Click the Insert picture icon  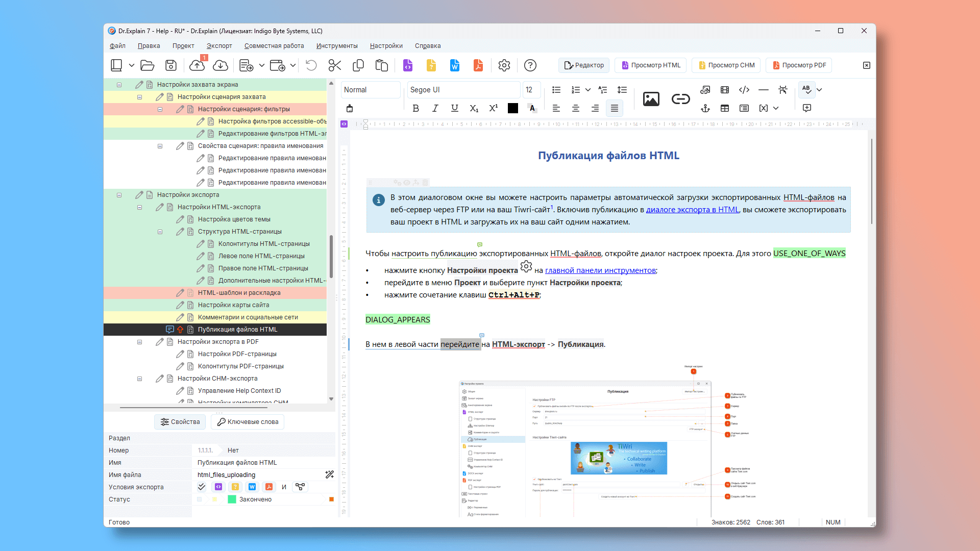(x=651, y=99)
